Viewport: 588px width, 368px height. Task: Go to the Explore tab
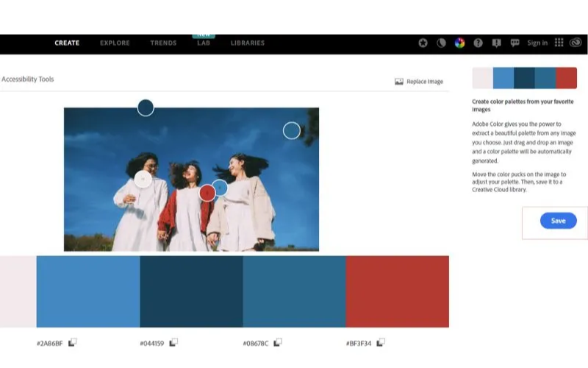(x=115, y=43)
